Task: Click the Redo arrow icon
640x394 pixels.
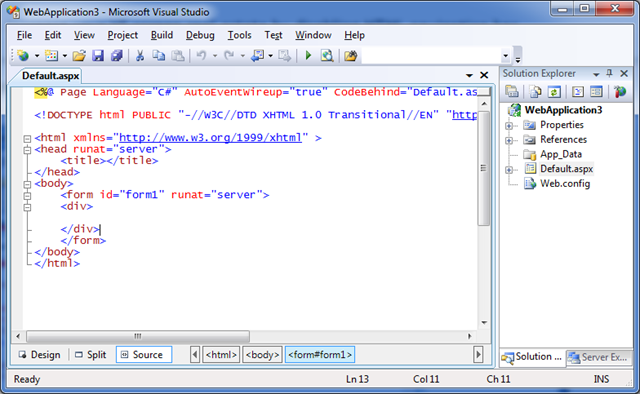Action: pyautogui.click(x=229, y=55)
